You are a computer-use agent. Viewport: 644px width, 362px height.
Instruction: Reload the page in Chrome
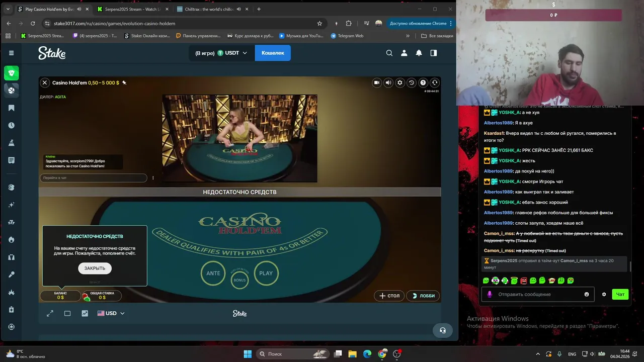pos(33,23)
